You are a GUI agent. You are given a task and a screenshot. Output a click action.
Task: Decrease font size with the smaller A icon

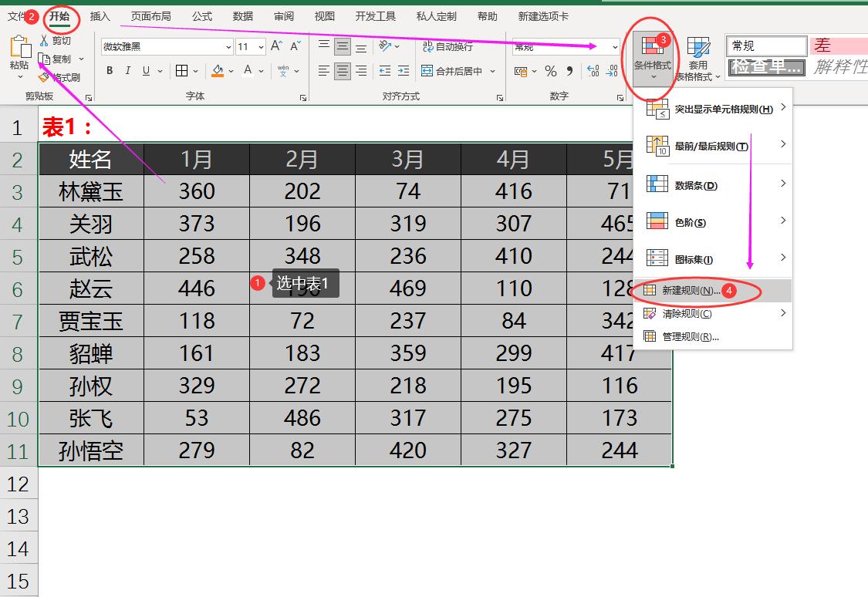tap(295, 46)
